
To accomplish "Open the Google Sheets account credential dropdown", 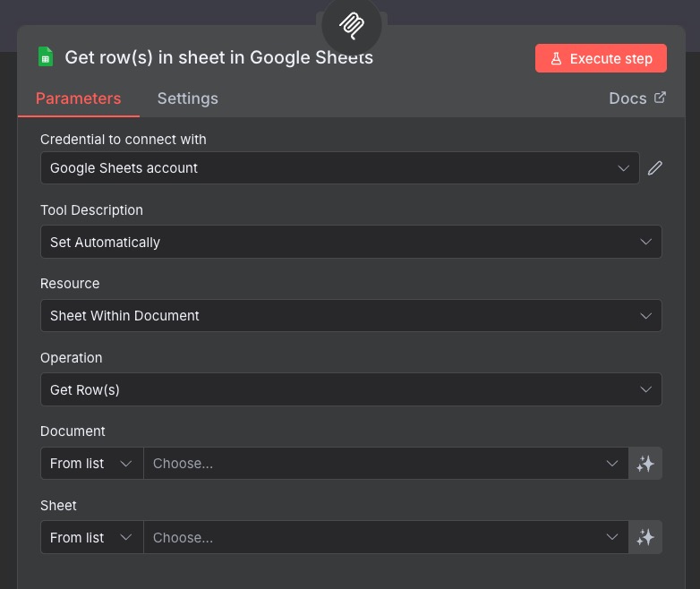I will (339, 168).
